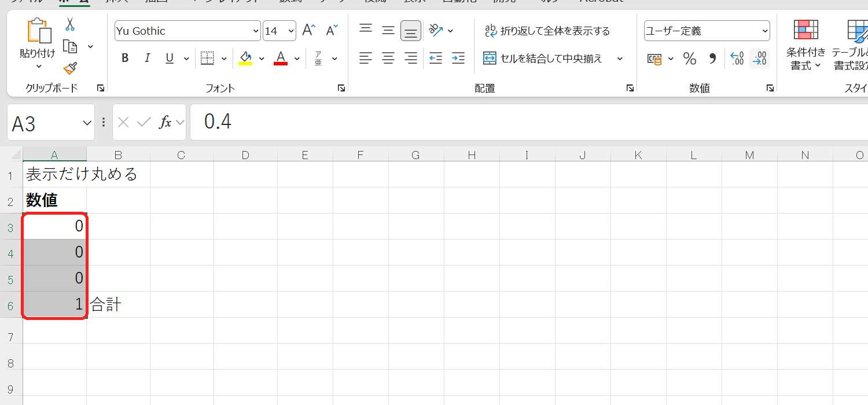This screenshot has height=405, width=868.
Task: Align text to middle
Action: [388, 31]
